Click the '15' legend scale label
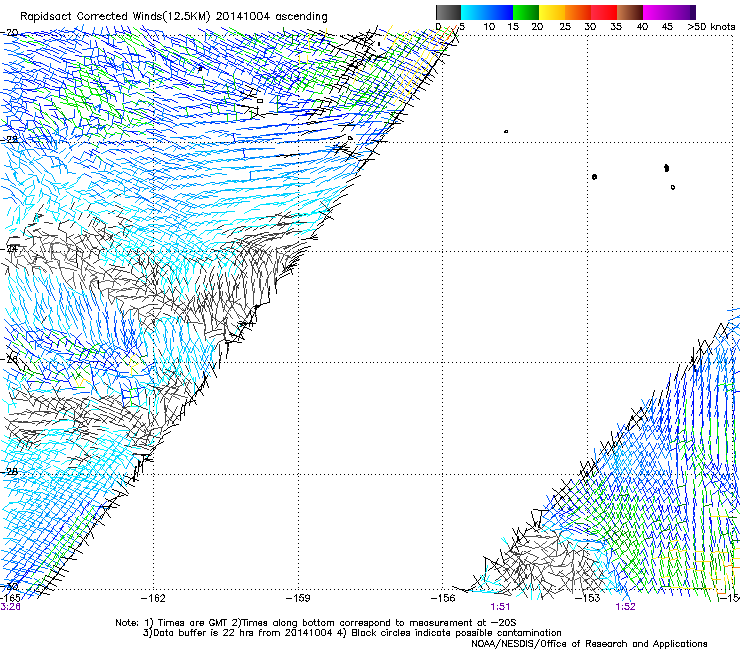Viewport: 740px width, 650px height. pyautogui.click(x=513, y=27)
